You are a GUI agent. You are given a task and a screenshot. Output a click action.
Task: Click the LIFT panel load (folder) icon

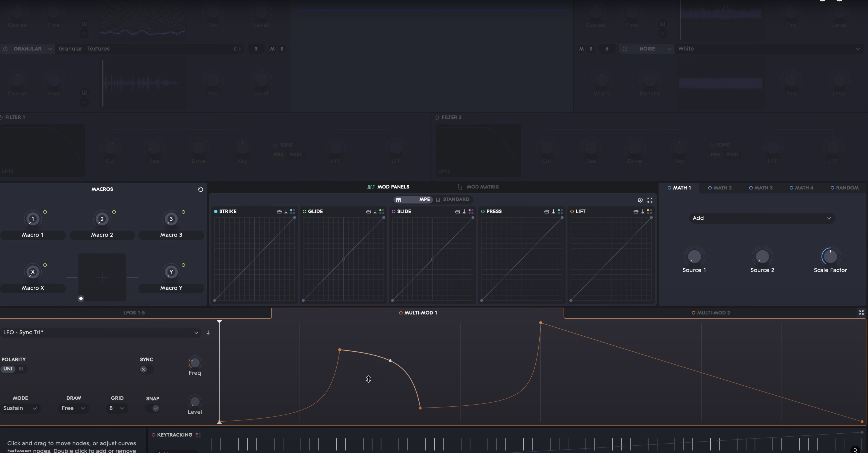[x=636, y=212]
